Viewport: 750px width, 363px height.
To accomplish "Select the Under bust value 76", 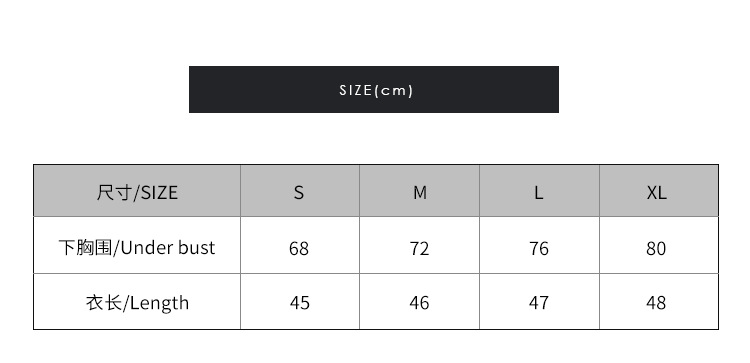I will (x=539, y=249).
